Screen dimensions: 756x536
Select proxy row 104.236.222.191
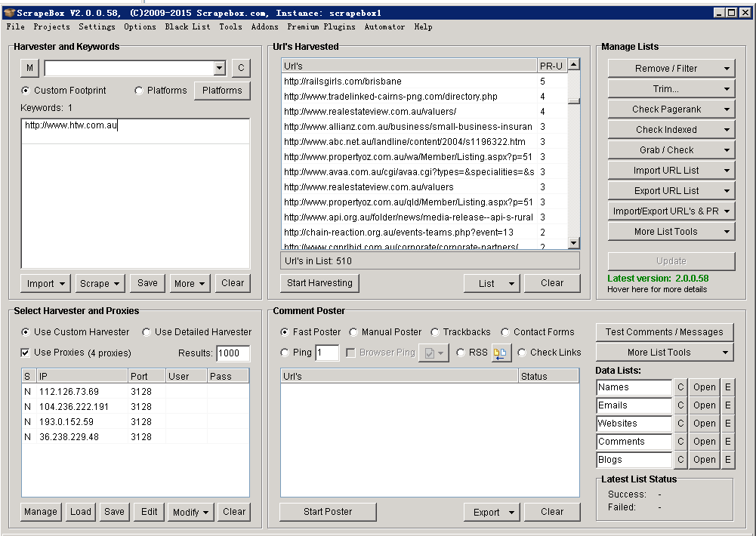[x=135, y=407]
